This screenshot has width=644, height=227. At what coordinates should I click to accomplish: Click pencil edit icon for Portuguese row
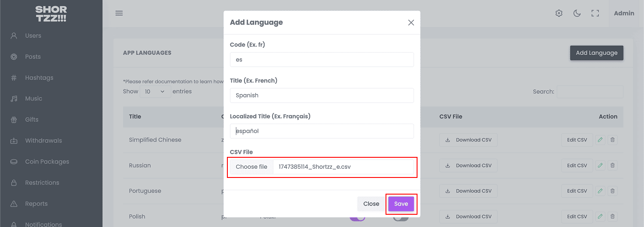[600, 191]
